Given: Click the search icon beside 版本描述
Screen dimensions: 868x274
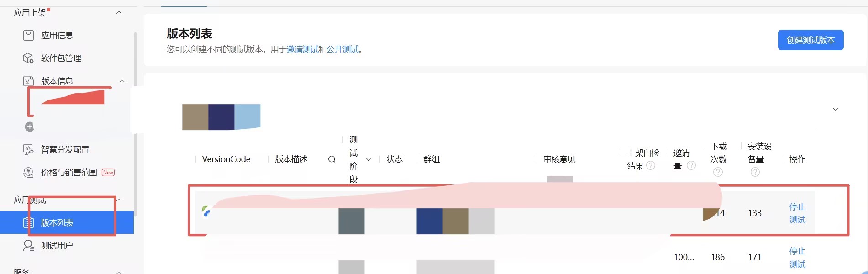Looking at the screenshot, I should pos(332,159).
